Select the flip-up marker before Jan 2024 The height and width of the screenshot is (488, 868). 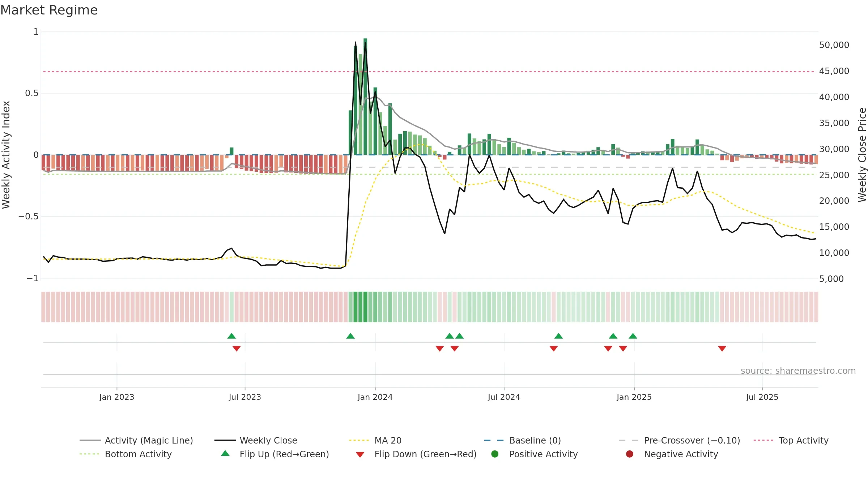(350, 336)
